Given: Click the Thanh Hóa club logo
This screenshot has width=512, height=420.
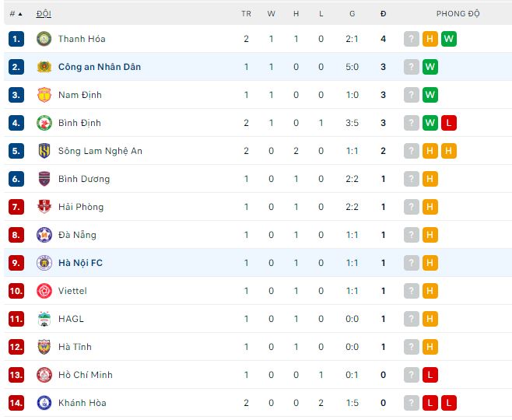Looking at the screenshot, I should [44, 39].
